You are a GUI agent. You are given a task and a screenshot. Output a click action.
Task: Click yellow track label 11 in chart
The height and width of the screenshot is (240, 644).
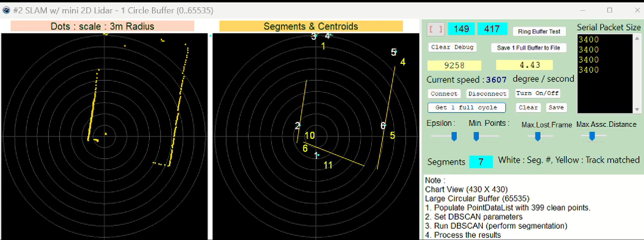coord(328,165)
